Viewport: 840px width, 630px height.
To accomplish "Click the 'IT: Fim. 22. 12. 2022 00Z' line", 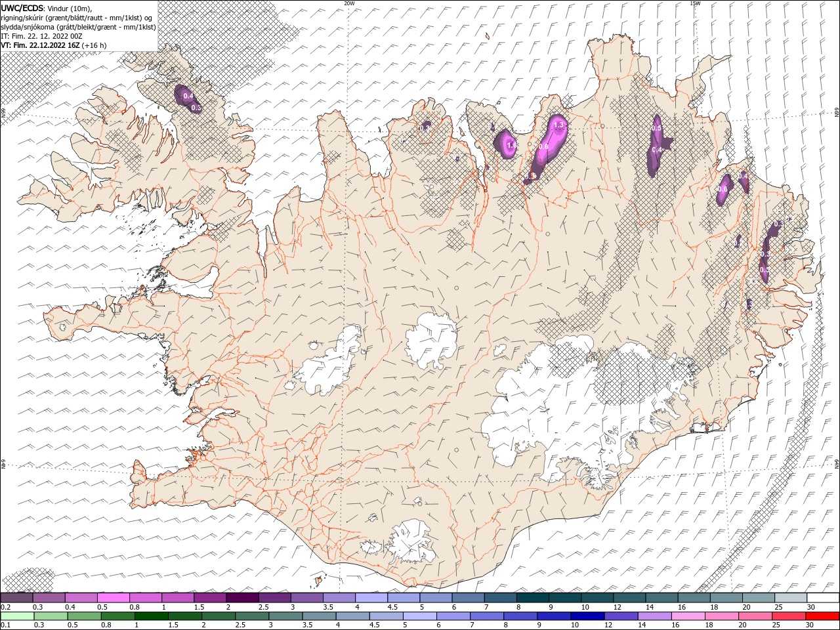I will [x=41, y=36].
